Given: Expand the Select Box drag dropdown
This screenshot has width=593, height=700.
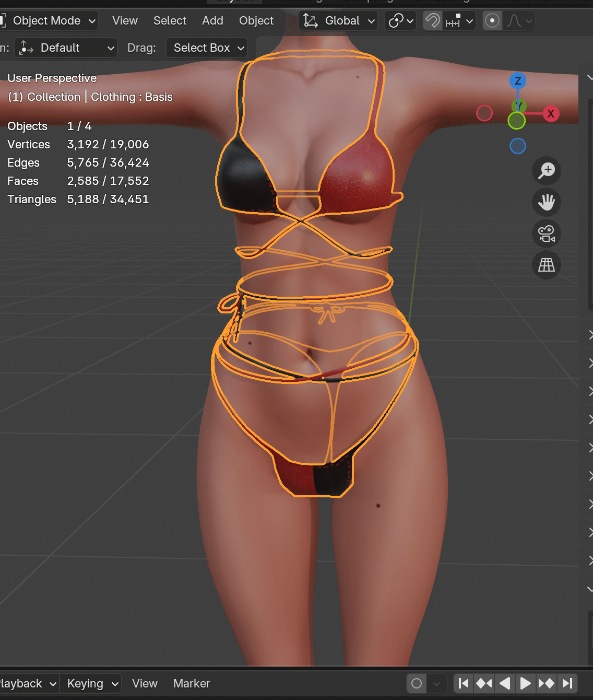Looking at the screenshot, I should tap(207, 48).
